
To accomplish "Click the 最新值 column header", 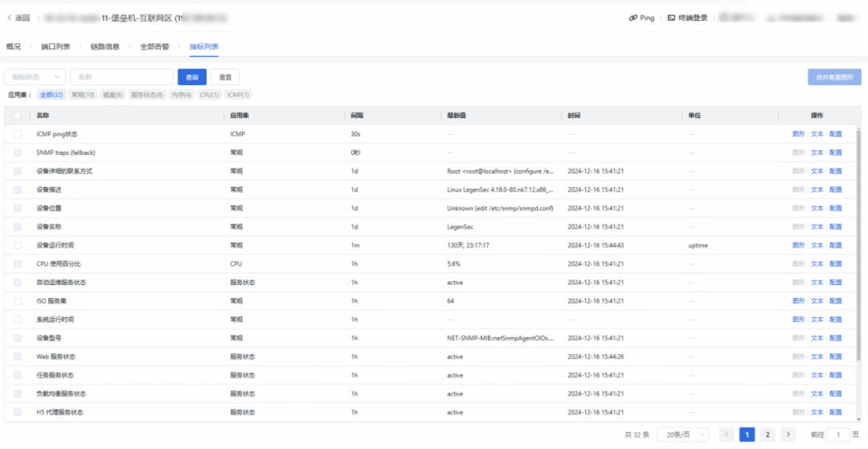I will click(457, 116).
